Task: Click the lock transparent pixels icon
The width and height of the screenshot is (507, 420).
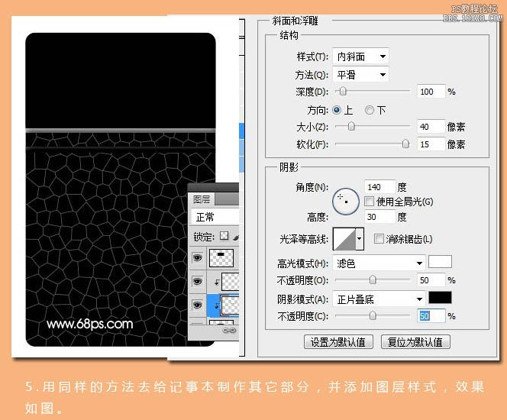Action: tap(224, 236)
